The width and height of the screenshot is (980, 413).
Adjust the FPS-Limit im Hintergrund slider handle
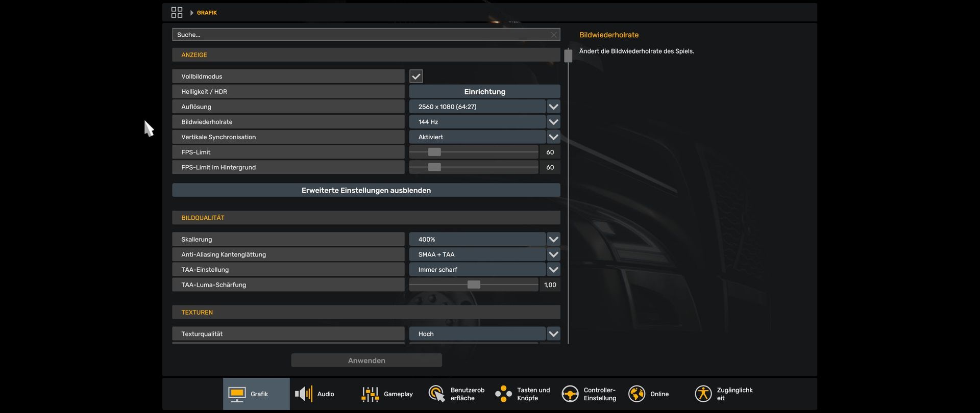point(434,167)
